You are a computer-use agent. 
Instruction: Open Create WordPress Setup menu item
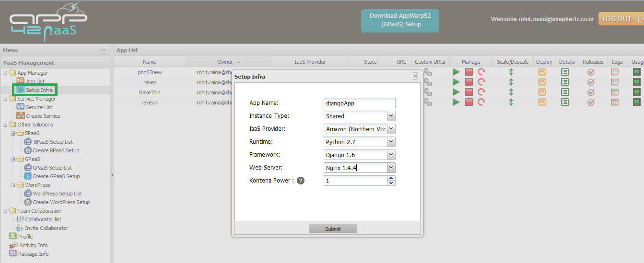tap(61, 202)
